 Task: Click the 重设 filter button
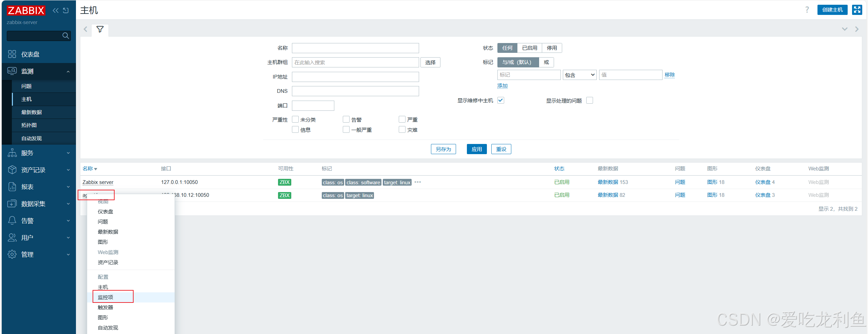click(501, 149)
